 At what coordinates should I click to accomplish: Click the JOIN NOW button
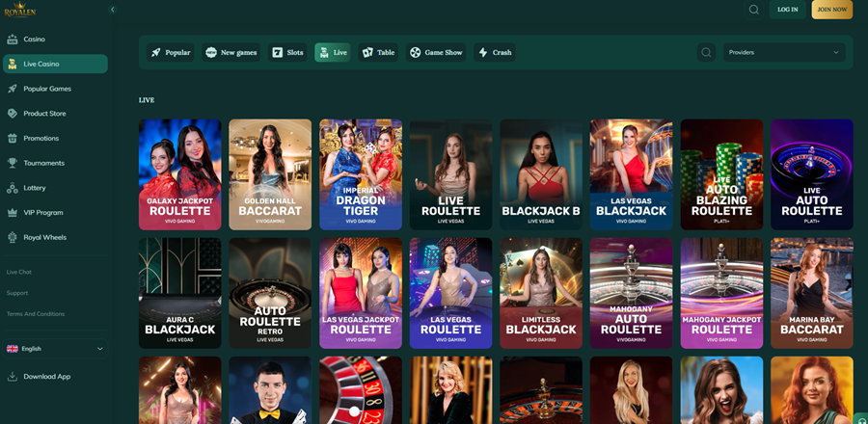tap(832, 10)
